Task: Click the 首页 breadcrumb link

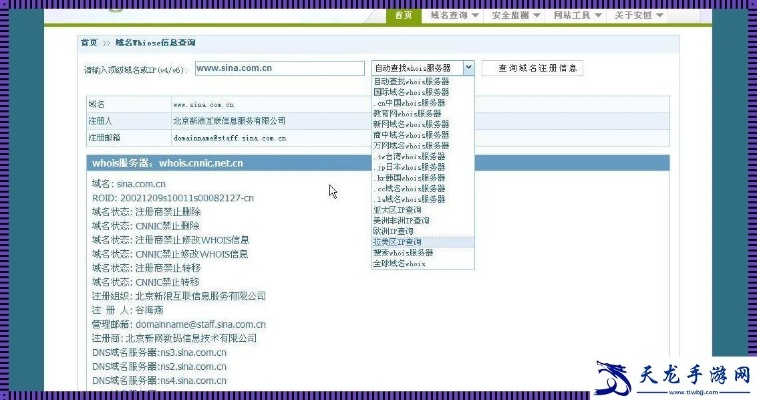Action: pyautogui.click(x=89, y=42)
